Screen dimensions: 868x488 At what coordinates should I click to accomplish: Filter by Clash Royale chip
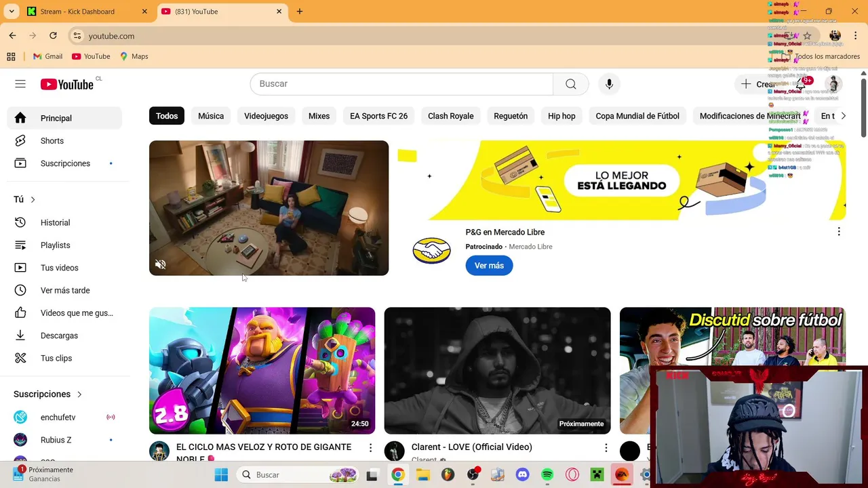[450, 116]
